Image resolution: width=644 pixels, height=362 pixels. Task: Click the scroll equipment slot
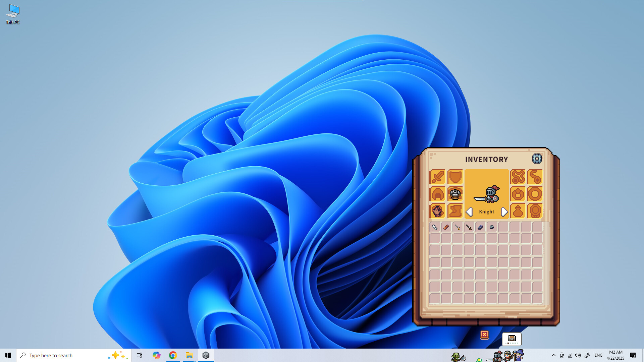click(x=455, y=211)
